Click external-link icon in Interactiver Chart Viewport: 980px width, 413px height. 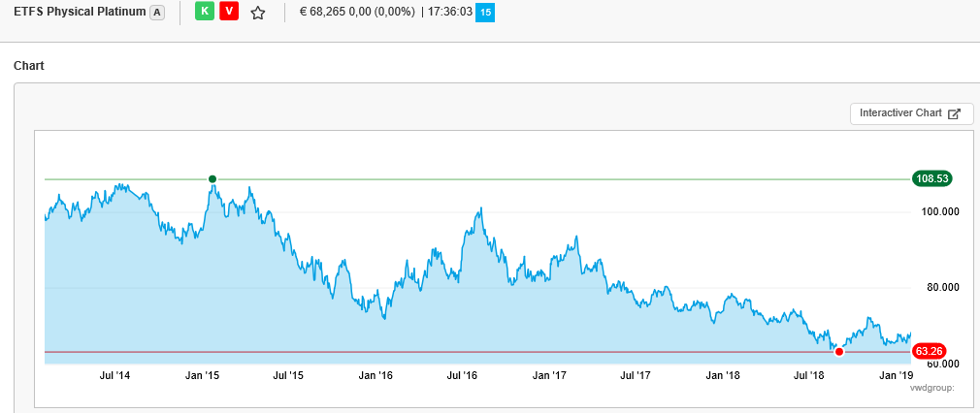(x=954, y=113)
